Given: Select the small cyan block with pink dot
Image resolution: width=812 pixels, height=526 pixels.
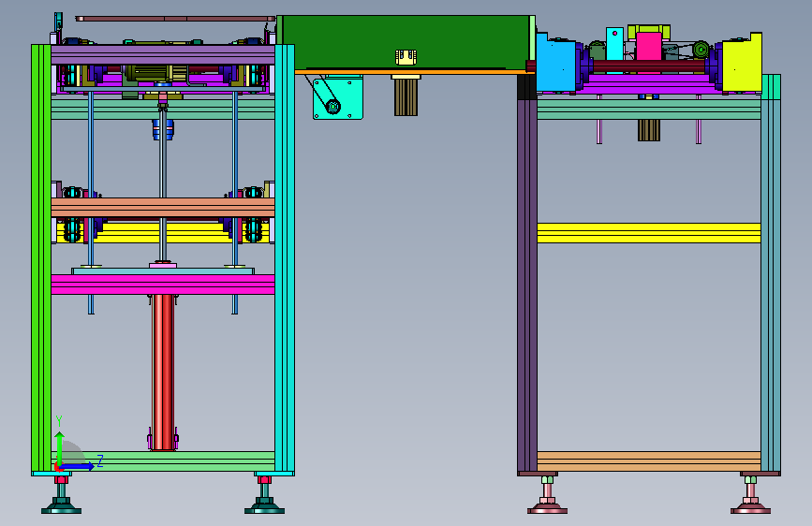Looking at the screenshot, I should 614,44.
